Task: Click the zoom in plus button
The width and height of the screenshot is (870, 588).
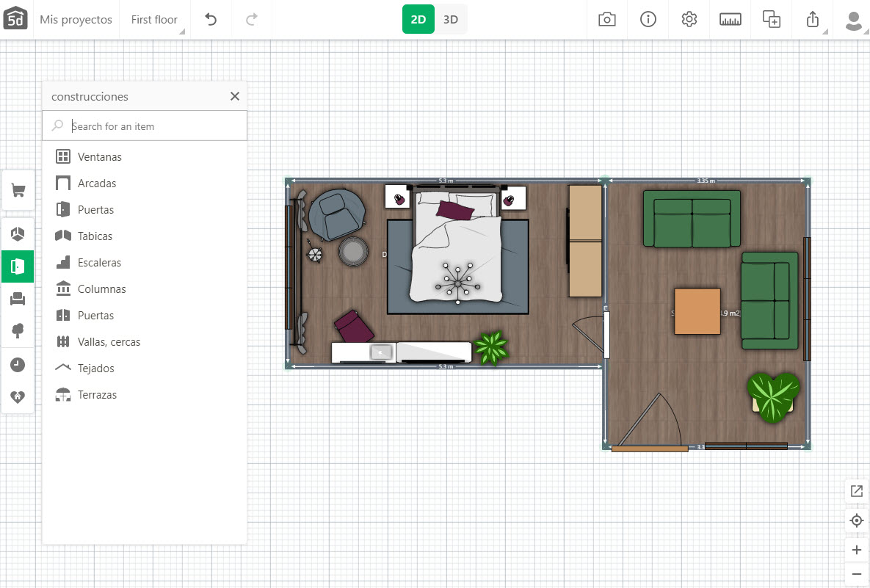Action: click(856, 550)
